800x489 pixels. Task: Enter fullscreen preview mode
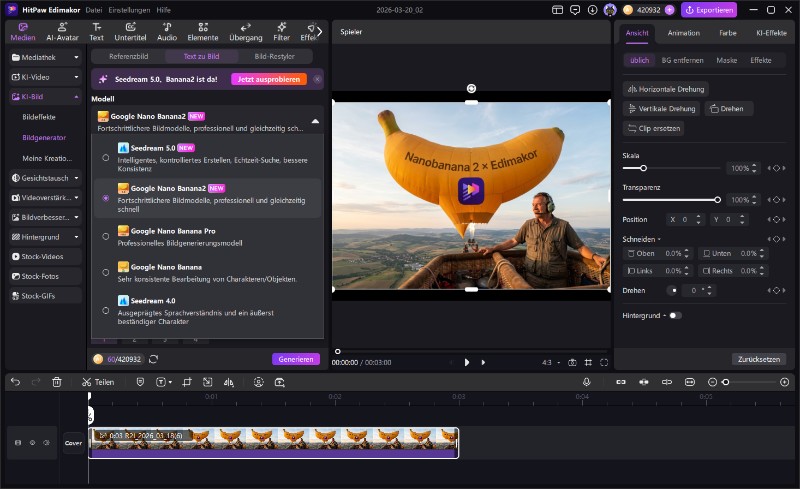click(x=605, y=362)
